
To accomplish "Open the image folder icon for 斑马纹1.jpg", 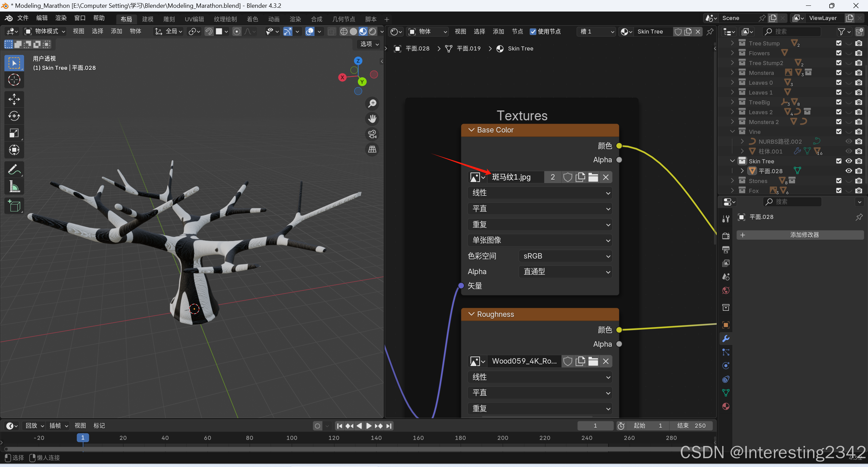I will pos(593,177).
